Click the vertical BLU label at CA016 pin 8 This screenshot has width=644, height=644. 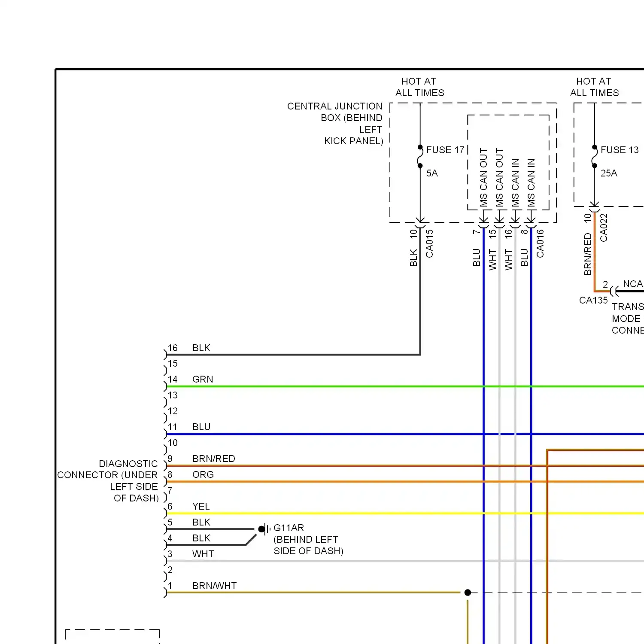tap(524, 258)
